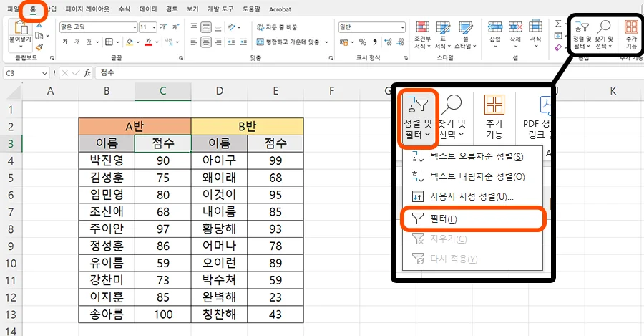
Task: Open the 페이지 레이아웃 tab
Action: point(87,9)
